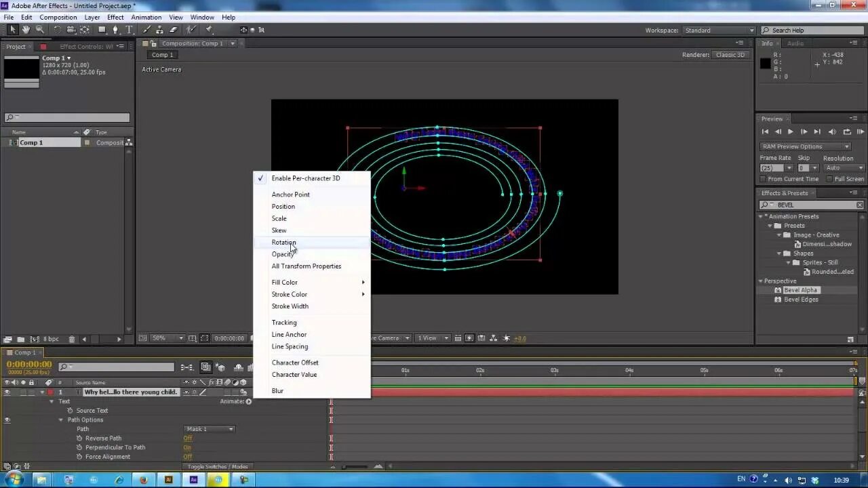The image size is (868, 488).
Task: Click Toggle Switches / Modes button
Action: 218,466
